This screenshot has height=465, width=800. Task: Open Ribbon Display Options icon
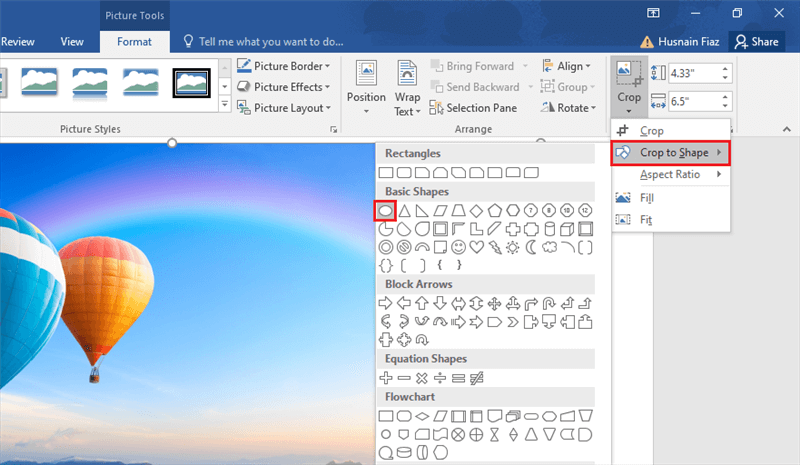tap(653, 13)
